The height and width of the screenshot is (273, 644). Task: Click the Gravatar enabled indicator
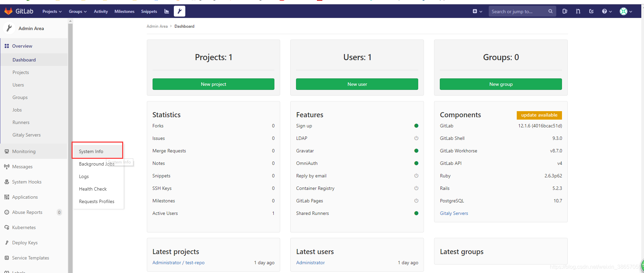(416, 151)
